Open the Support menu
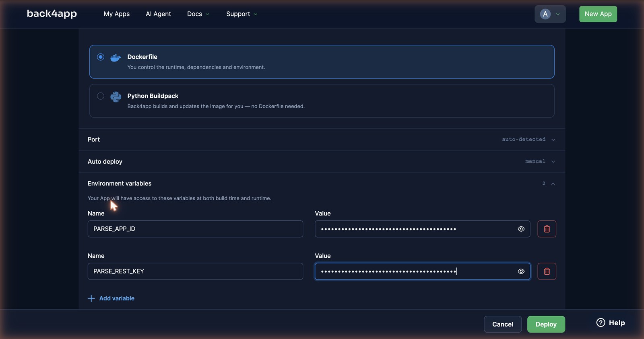 242,14
